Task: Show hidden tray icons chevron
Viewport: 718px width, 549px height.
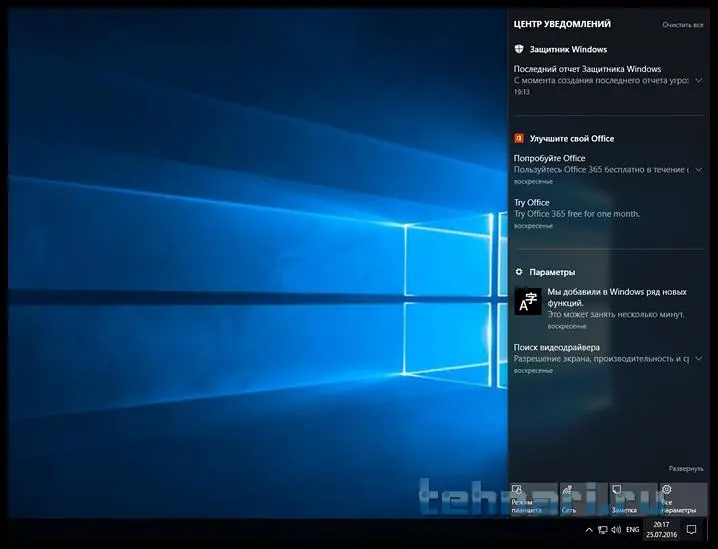Action: click(x=589, y=530)
